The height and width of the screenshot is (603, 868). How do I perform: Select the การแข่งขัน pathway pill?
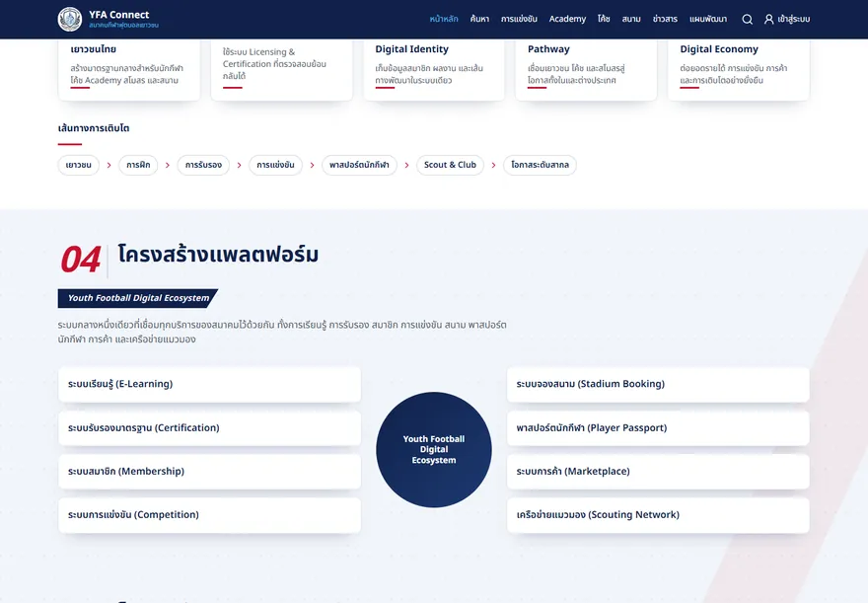tap(275, 165)
